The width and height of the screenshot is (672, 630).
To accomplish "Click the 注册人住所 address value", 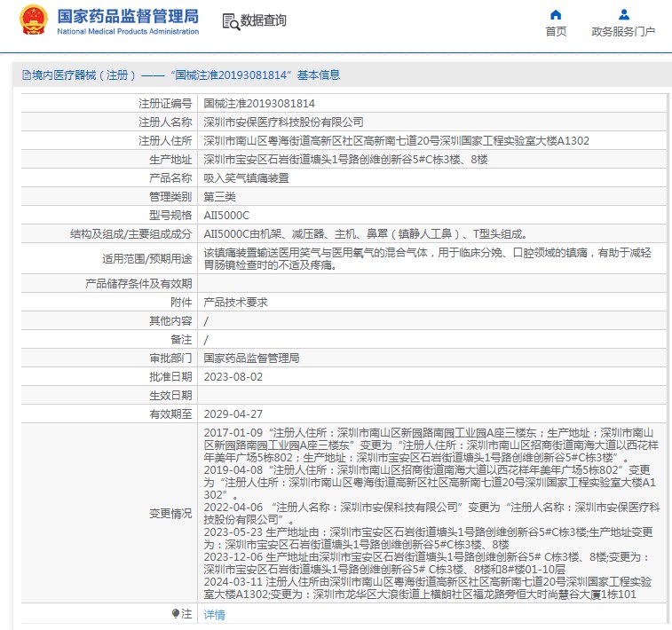I will coord(397,140).
